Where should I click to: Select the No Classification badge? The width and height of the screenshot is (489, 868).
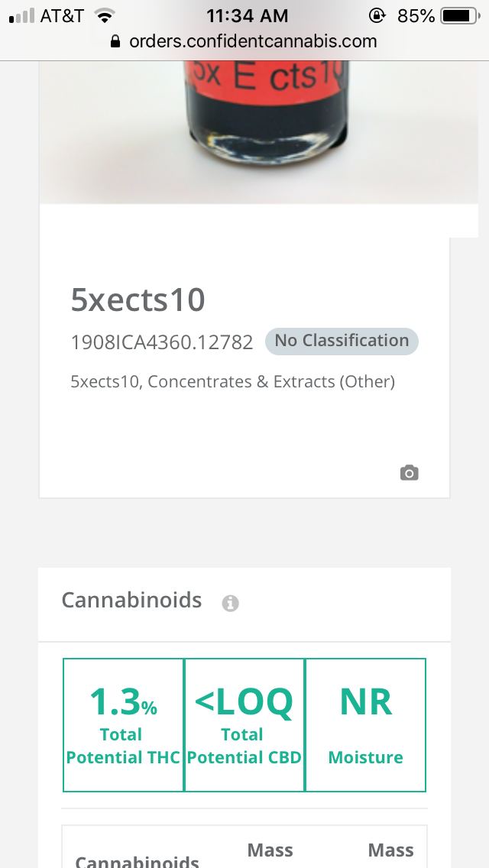click(x=342, y=341)
